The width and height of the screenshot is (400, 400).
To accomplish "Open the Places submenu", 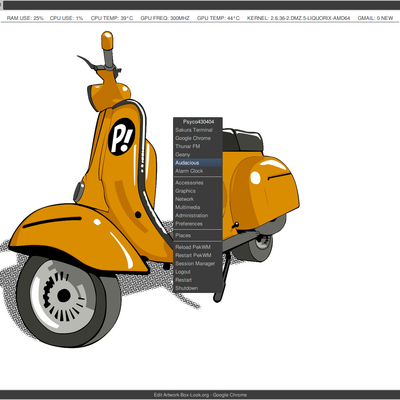I will pos(198,235).
